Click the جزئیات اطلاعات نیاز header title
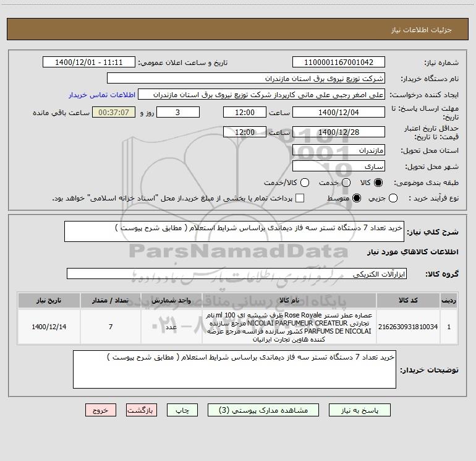Image resolution: width=476 pixels, height=461 pixels. pyautogui.click(x=421, y=30)
